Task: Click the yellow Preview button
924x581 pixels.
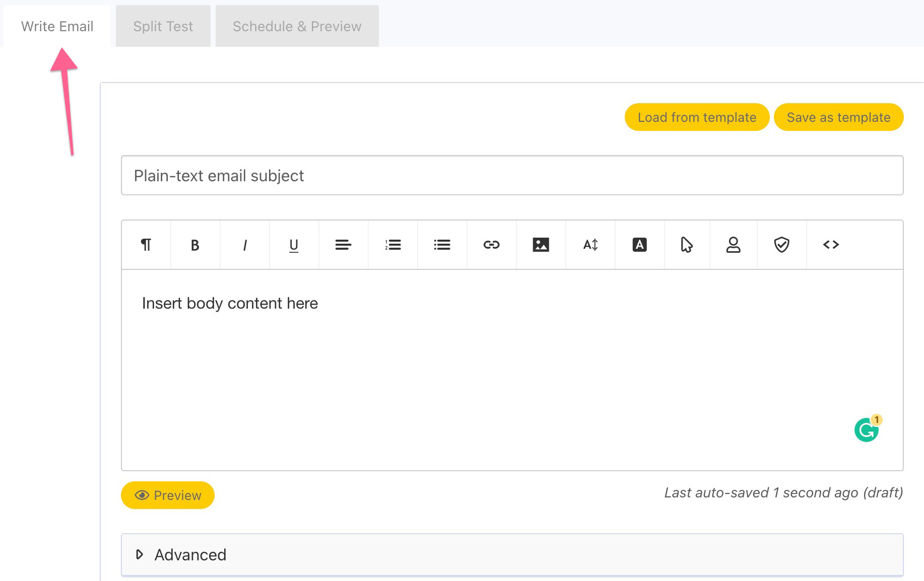Action: click(168, 495)
